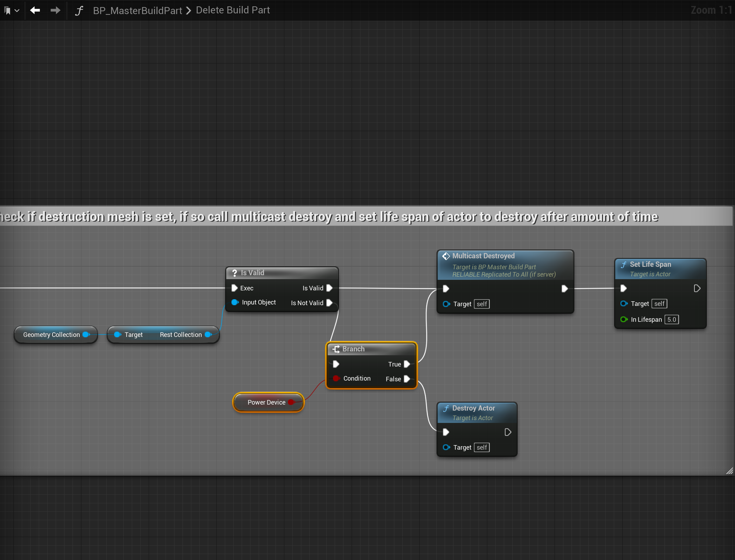Click the back navigation arrow
Image resolution: width=735 pixels, height=560 pixels.
(x=35, y=10)
